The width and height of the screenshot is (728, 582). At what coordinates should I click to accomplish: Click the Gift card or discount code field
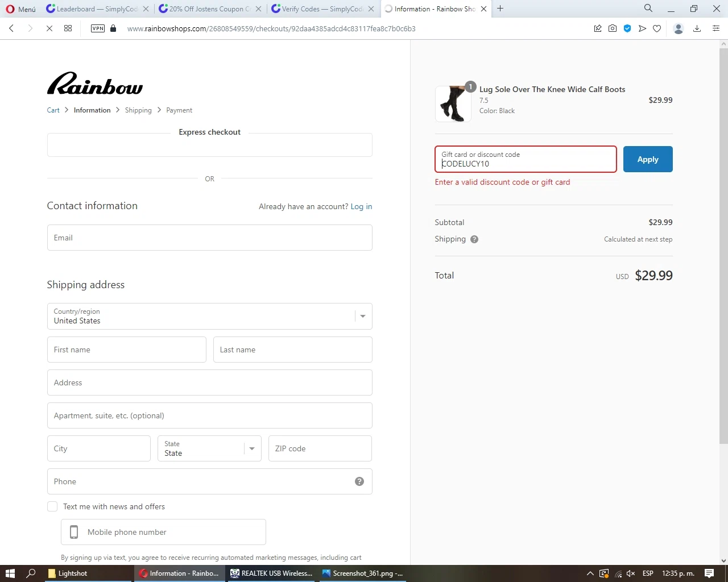click(x=526, y=159)
